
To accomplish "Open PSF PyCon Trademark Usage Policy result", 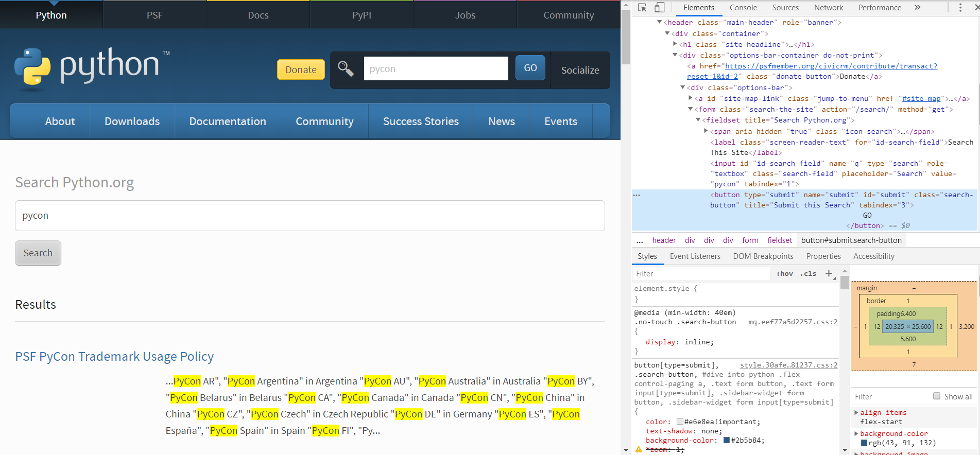I will [114, 356].
